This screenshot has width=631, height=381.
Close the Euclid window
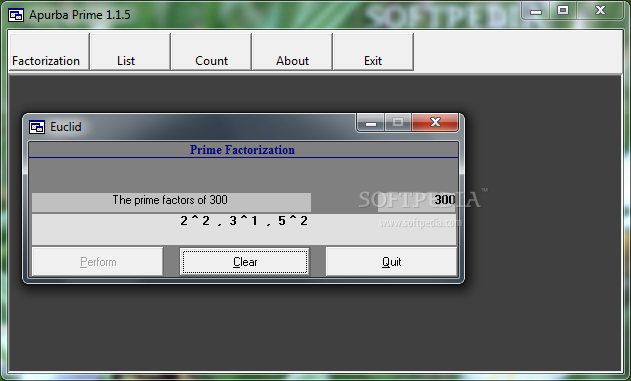pyautogui.click(x=435, y=122)
